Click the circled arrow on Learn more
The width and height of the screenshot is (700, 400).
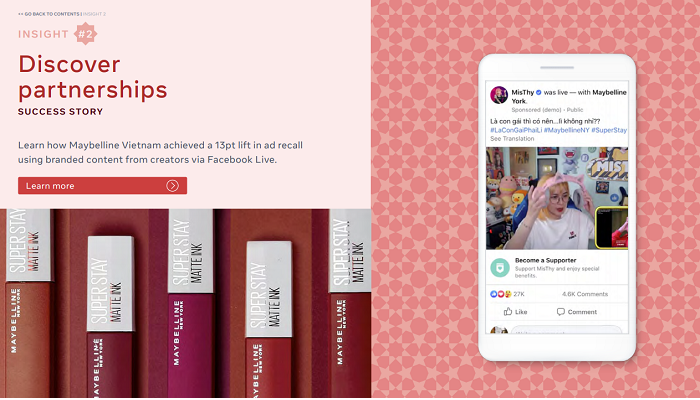pos(172,186)
